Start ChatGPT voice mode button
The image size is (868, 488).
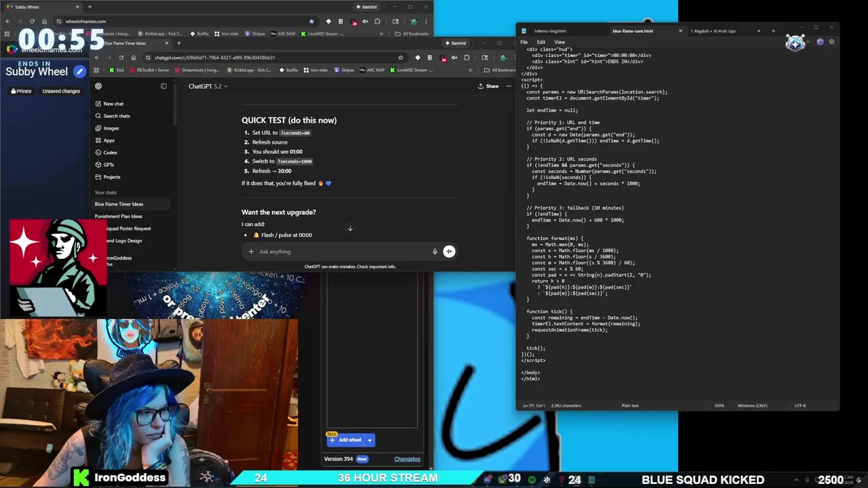coord(449,251)
